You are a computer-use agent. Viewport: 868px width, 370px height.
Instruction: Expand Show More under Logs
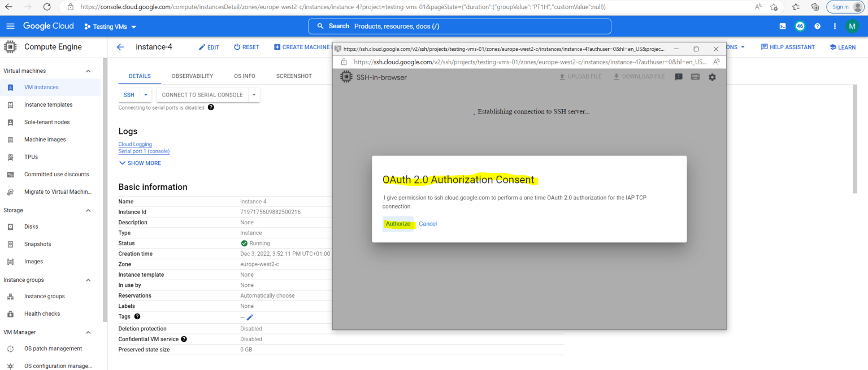coord(140,163)
